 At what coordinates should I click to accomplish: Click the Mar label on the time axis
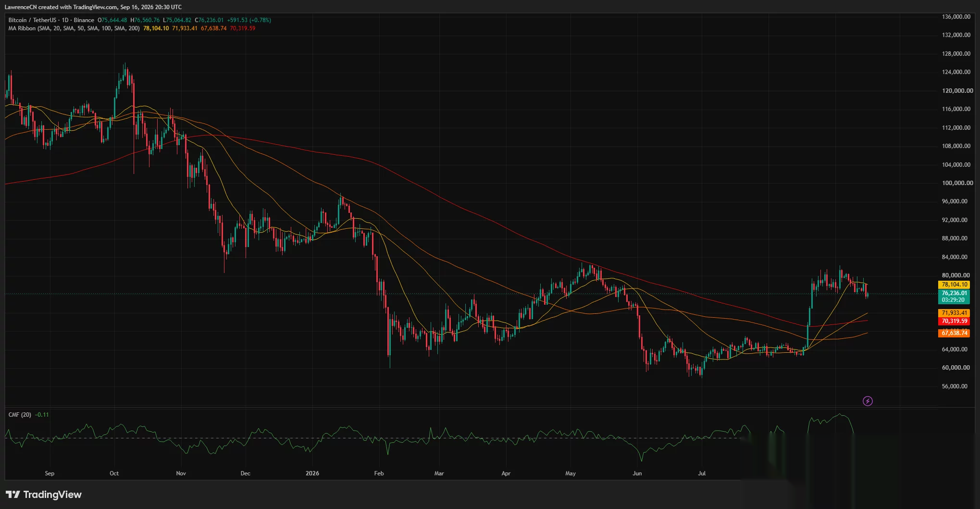(x=439, y=473)
